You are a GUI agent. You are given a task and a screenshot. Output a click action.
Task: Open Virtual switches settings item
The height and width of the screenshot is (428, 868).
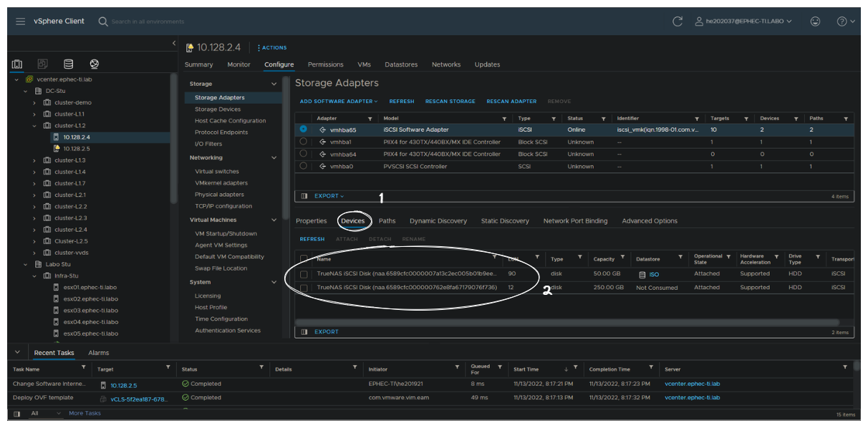217,172
